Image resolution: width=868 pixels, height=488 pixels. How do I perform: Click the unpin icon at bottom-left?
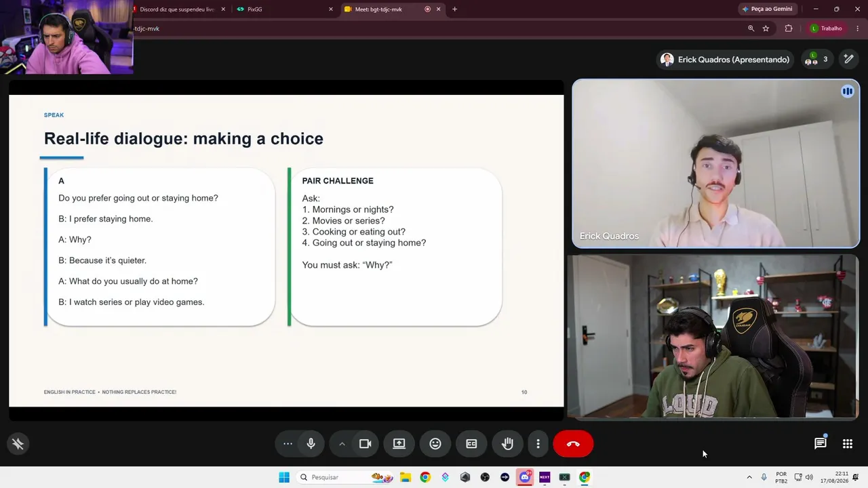coord(18,444)
